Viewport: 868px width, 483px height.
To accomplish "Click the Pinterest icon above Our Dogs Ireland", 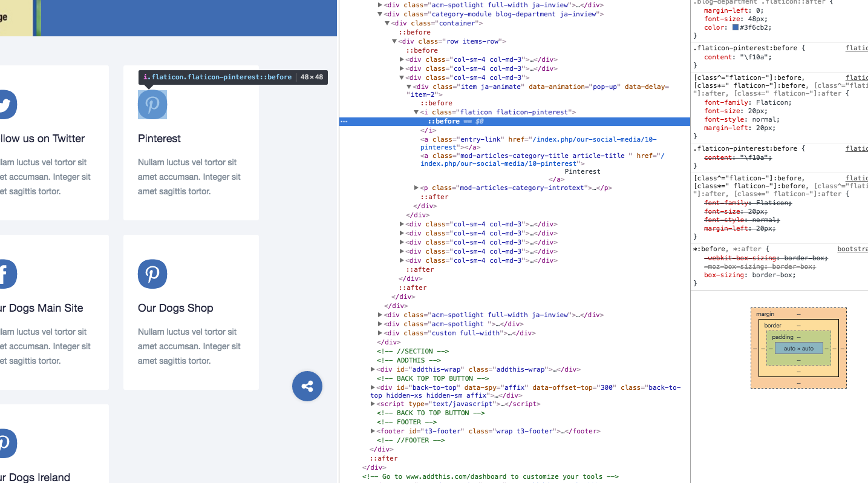I will [6, 444].
